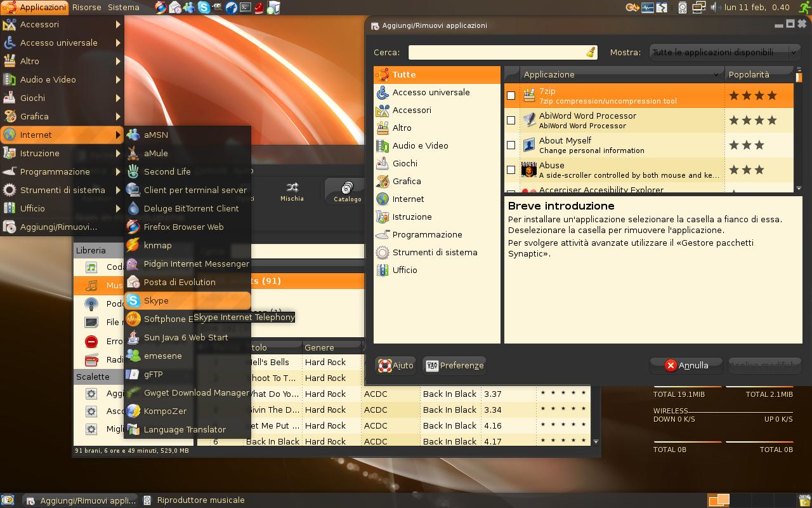This screenshot has height=508, width=812.
Task: Click the music track list scrollbar down arrow
Action: 596,441
